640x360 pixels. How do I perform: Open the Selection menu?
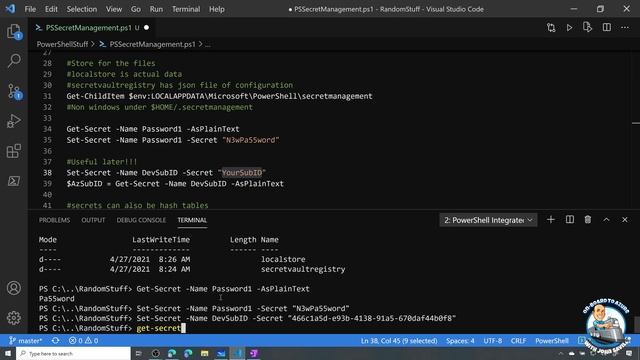point(82,9)
